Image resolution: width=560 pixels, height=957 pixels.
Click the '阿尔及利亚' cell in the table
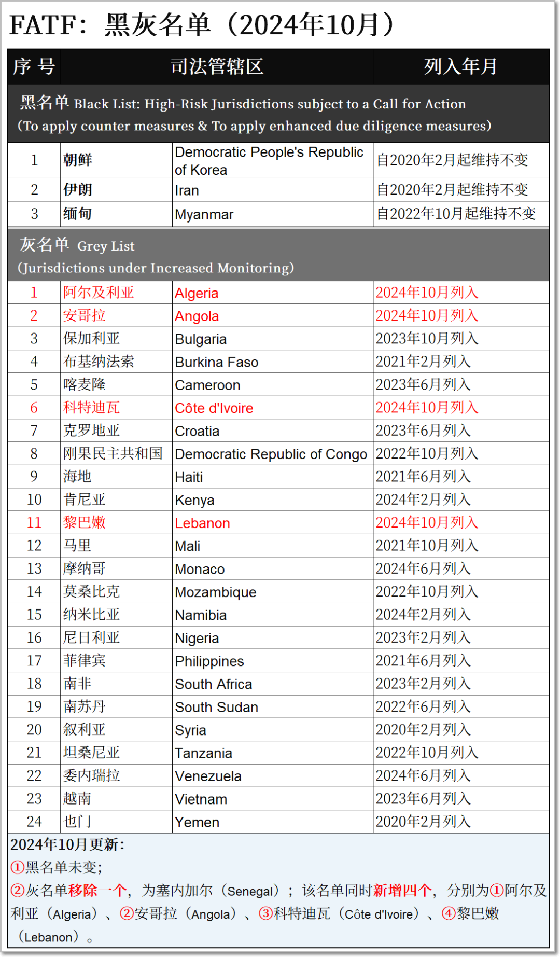(116, 293)
